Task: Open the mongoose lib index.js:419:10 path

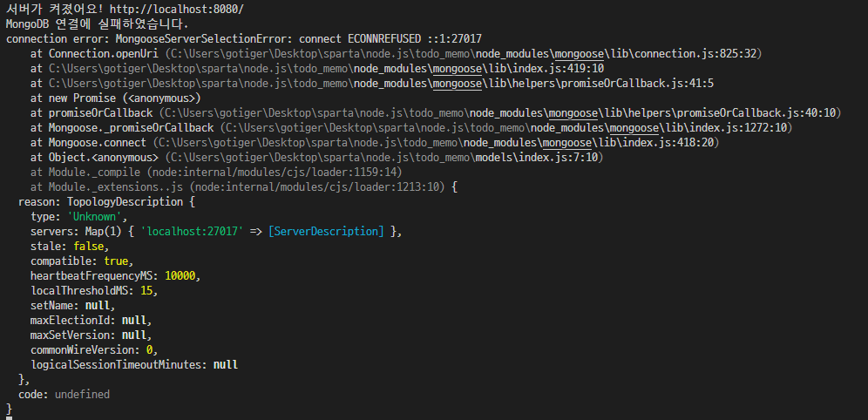Action: click(326, 69)
